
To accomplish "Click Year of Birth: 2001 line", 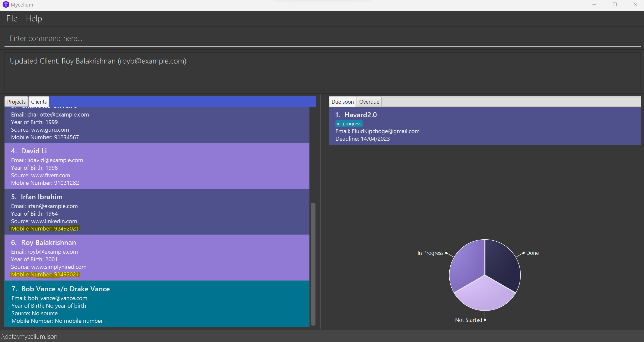I will (34, 259).
